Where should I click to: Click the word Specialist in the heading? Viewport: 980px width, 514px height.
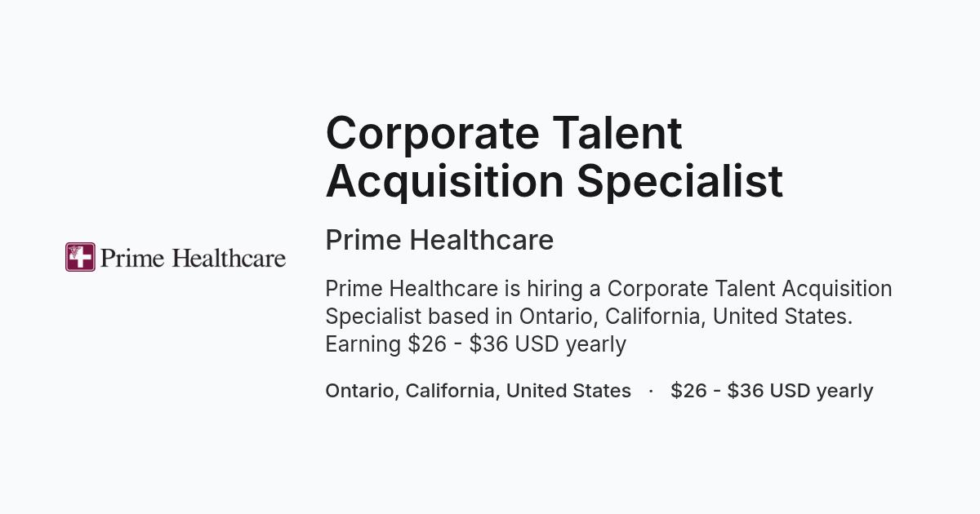point(680,181)
